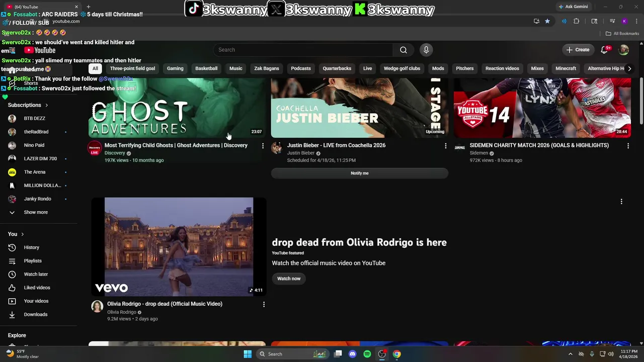Click the Windows taskbar search box
Screen dimensions: 644x362
[x=292, y=354]
